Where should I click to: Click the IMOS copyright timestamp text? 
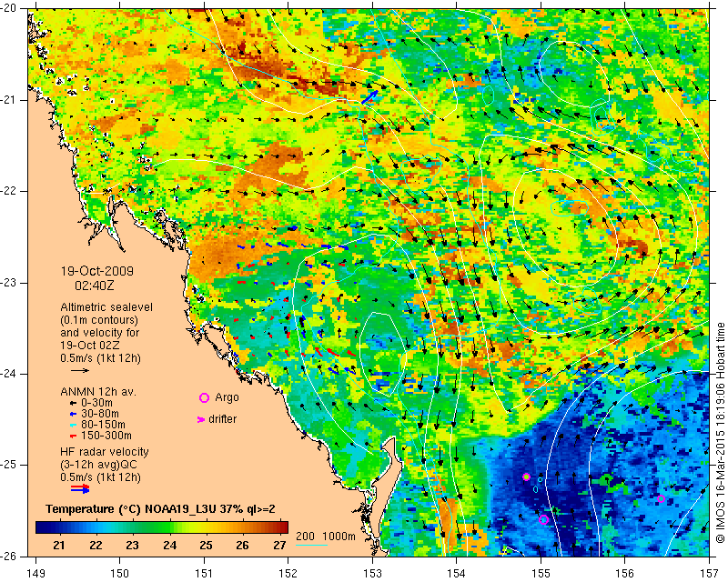pos(720,434)
